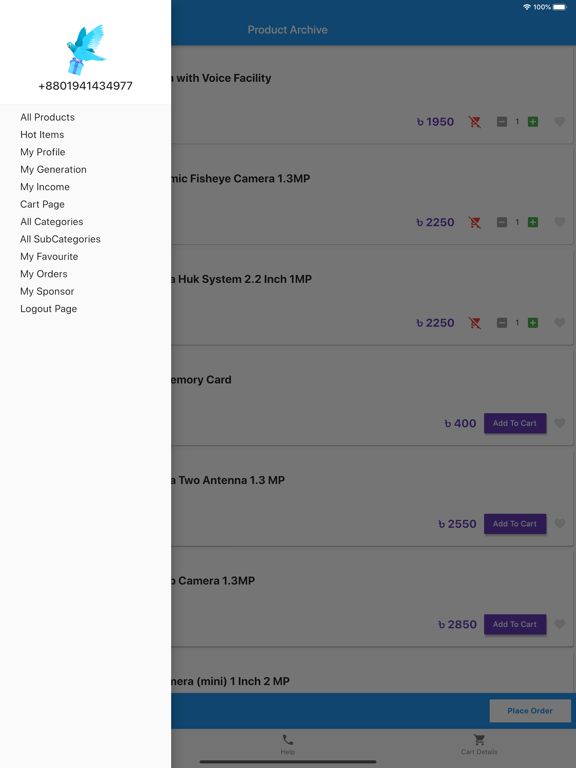This screenshot has width=576, height=768.
Task: Tap the phone number +8801941434977
Action: pyautogui.click(x=86, y=86)
